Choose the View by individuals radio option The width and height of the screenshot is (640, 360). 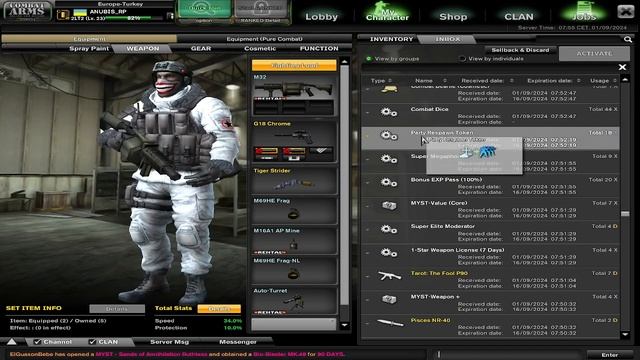(462, 59)
